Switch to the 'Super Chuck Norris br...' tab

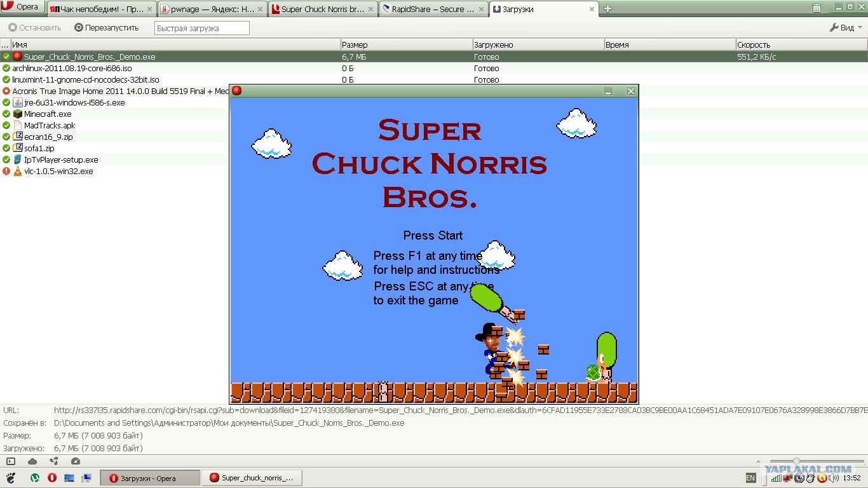coord(323,9)
